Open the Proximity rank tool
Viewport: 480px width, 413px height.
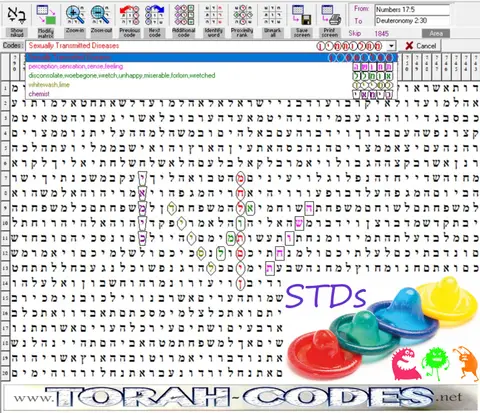click(242, 15)
